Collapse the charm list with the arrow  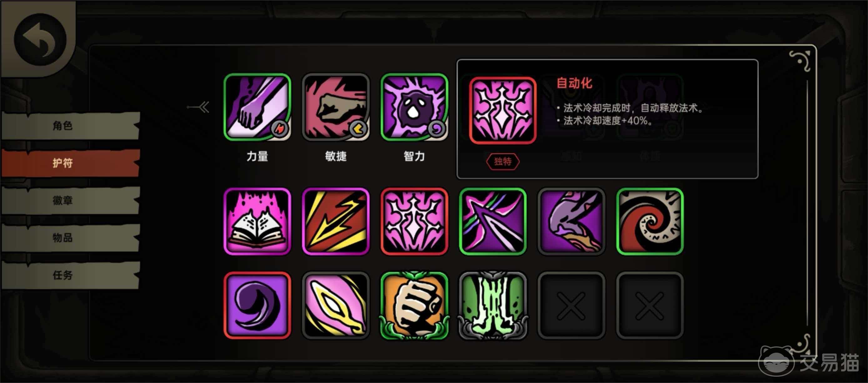click(199, 108)
